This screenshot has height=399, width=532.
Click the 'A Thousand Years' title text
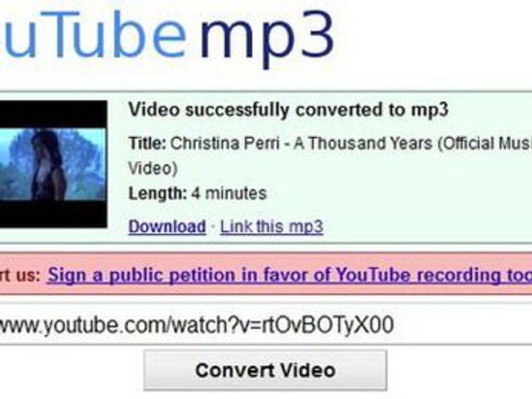point(363,143)
